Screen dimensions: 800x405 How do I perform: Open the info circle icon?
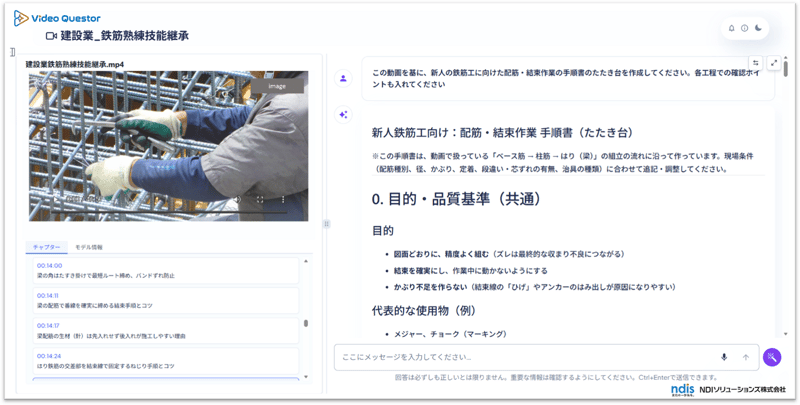pos(744,28)
